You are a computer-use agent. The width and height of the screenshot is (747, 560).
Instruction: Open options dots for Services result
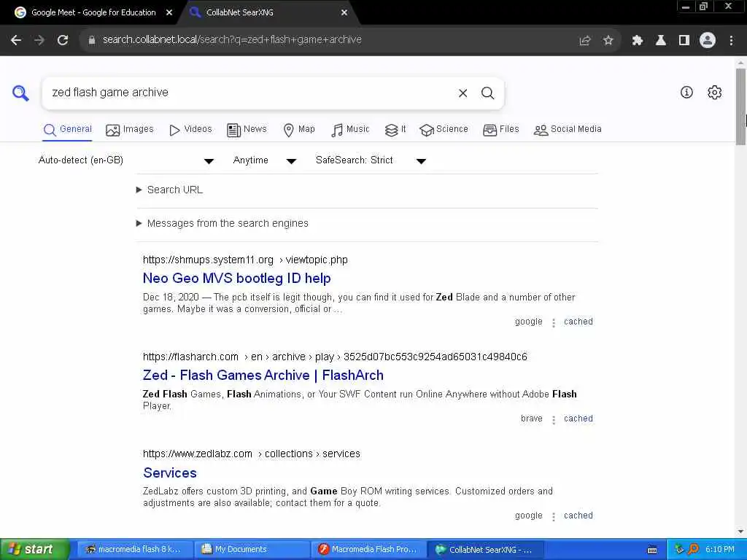click(x=553, y=517)
